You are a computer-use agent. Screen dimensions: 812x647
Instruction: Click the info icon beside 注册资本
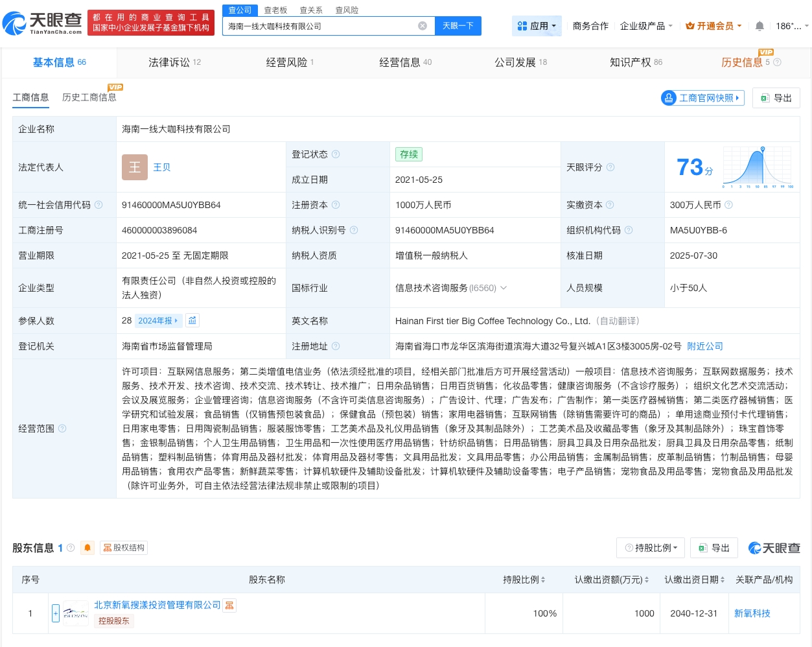pyautogui.click(x=336, y=205)
